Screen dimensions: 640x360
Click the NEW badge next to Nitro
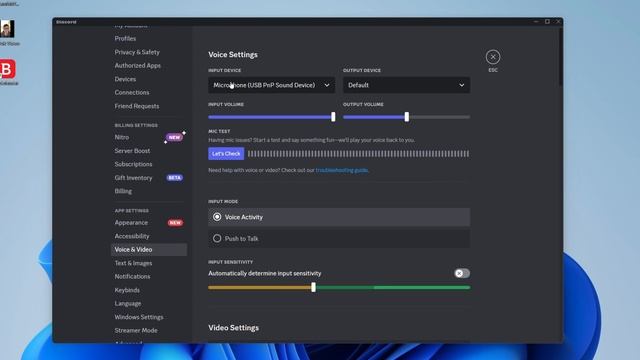(x=175, y=137)
